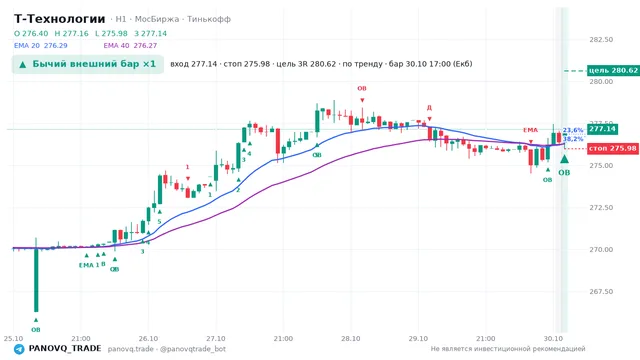Open the PANOVQ_TRADE channel name
Image resolution: width=640 pixels, height=360 pixels.
click(x=65, y=349)
